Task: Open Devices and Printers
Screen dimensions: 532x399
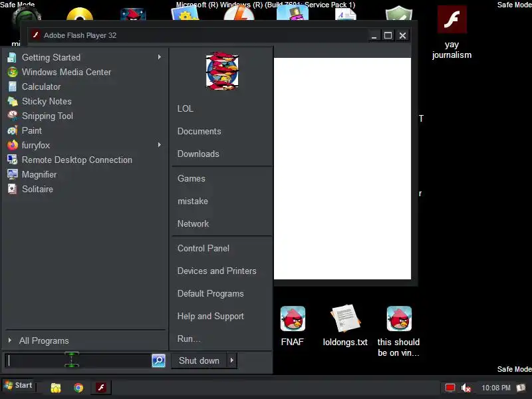Action: coord(217,271)
